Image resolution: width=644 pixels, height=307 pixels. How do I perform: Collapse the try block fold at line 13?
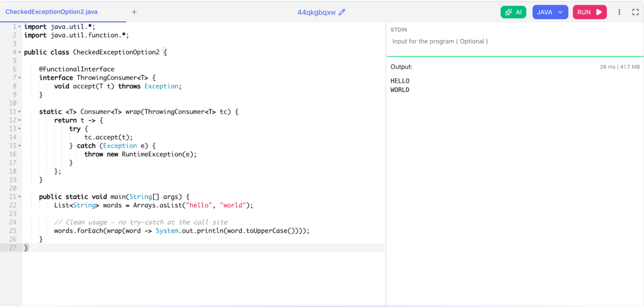pos(19,129)
